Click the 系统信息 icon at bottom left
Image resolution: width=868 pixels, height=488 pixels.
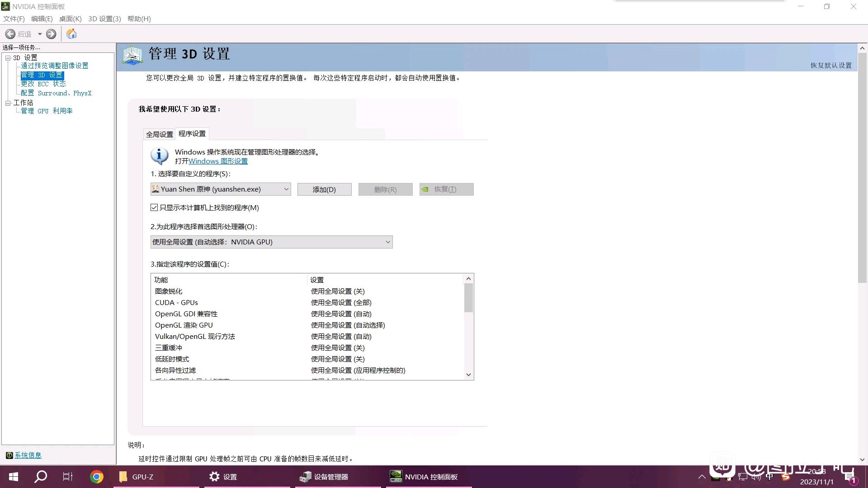click(x=9, y=455)
